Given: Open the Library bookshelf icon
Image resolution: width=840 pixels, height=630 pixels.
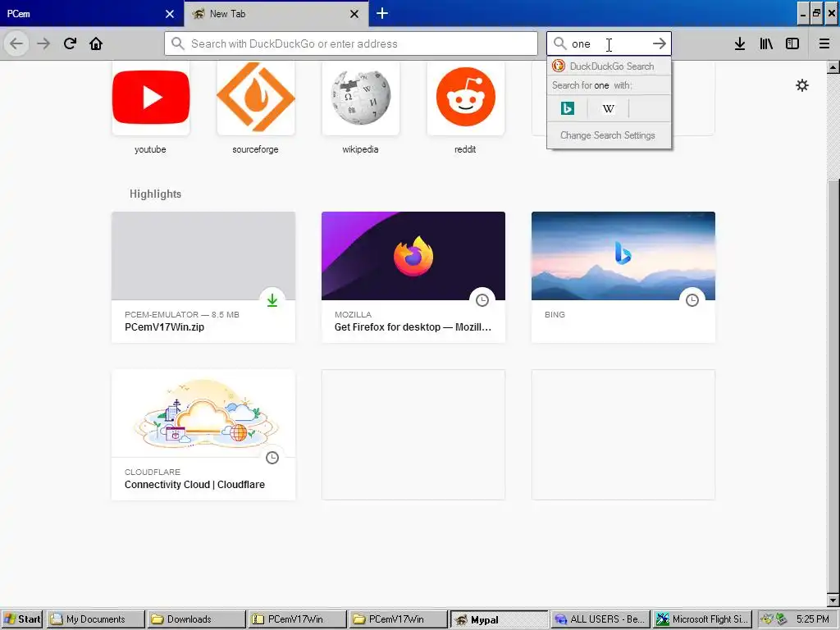Looking at the screenshot, I should coord(766,43).
